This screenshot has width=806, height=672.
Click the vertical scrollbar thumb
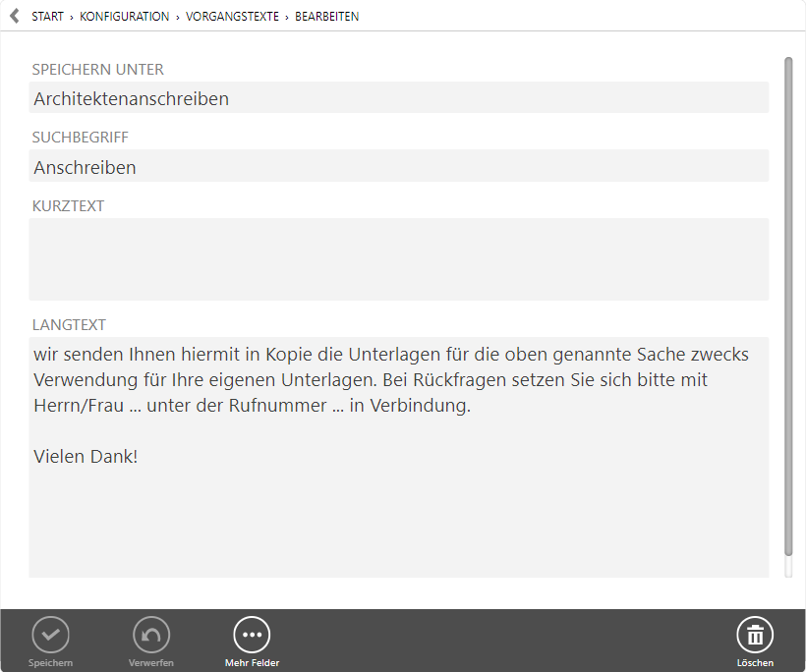click(788, 305)
